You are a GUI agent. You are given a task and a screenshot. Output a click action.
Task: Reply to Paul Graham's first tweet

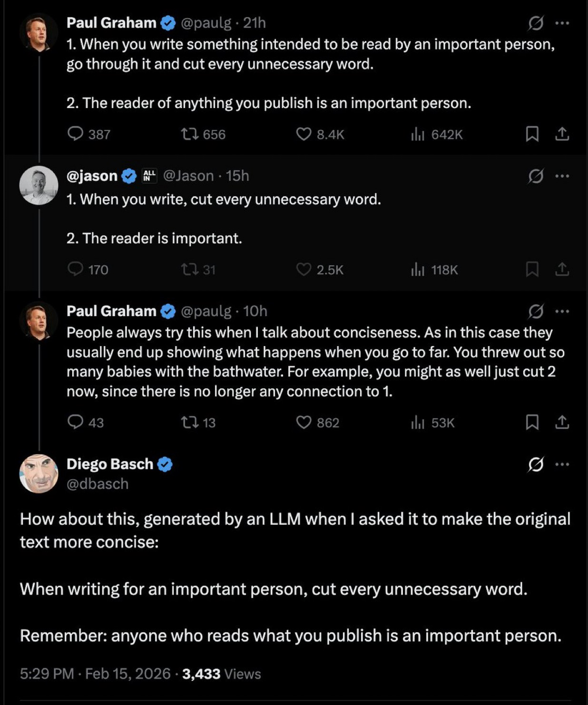[76, 134]
